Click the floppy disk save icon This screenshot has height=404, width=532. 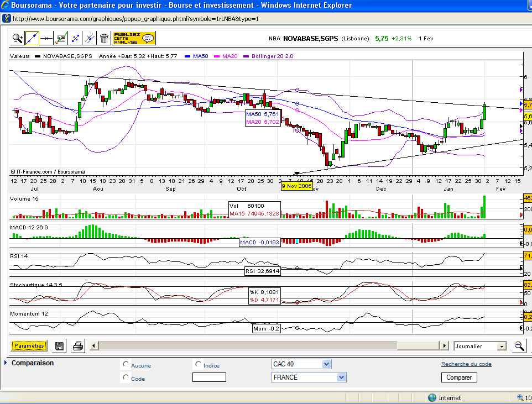[59, 346]
